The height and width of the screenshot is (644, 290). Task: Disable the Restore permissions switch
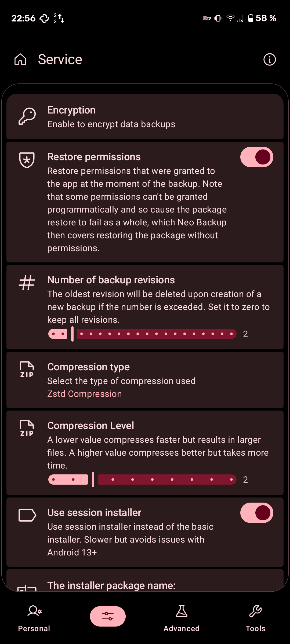tap(257, 157)
